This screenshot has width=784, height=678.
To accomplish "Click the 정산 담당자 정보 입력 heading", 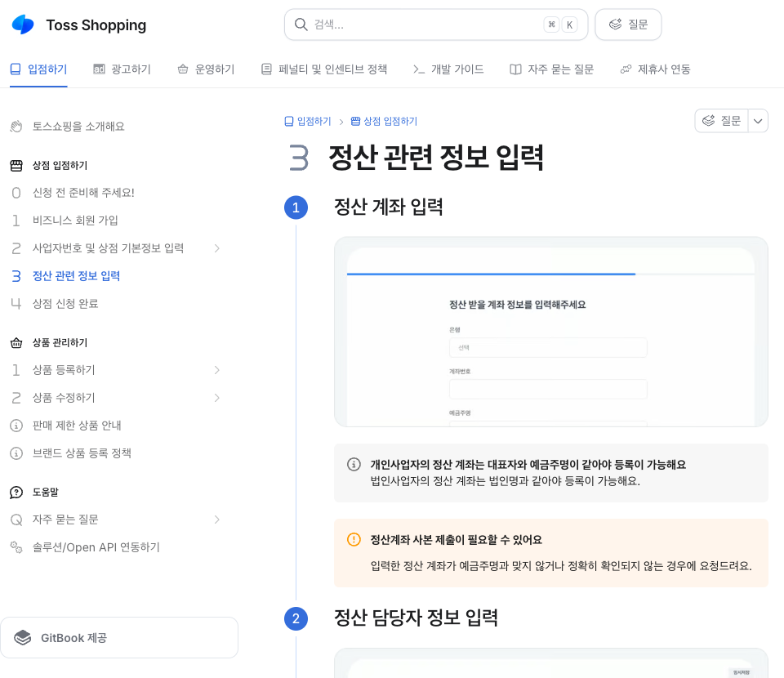I will (416, 618).
